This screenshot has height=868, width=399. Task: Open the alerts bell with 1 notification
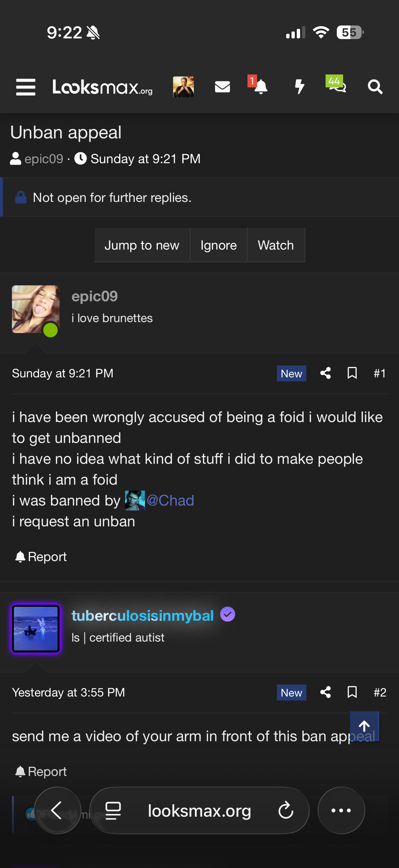tap(260, 87)
